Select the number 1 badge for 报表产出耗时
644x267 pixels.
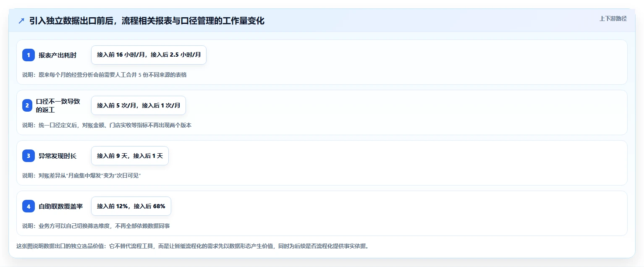(29, 55)
